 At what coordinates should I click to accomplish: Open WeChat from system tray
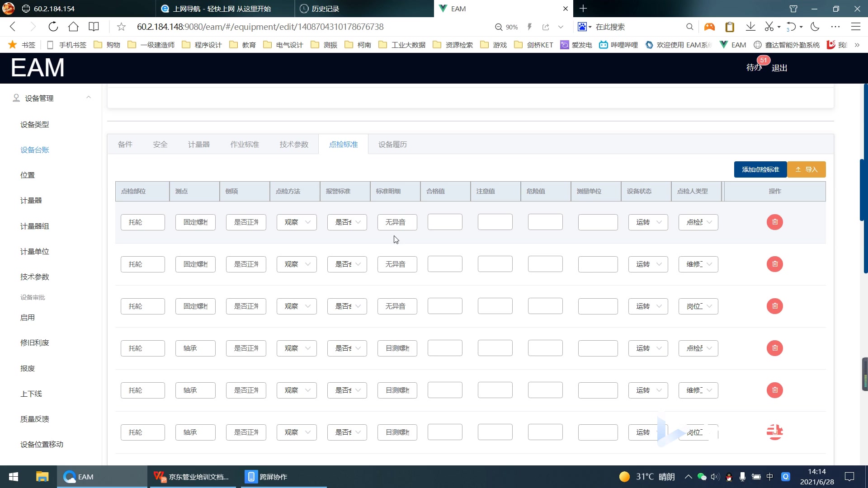pyautogui.click(x=702, y=477)
